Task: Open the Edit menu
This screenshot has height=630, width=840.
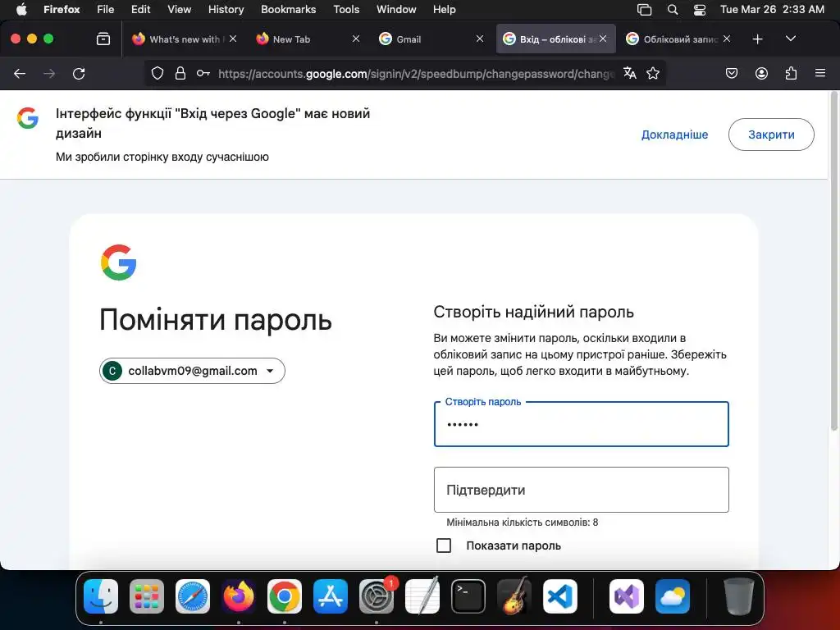Action: click(140, 9)
